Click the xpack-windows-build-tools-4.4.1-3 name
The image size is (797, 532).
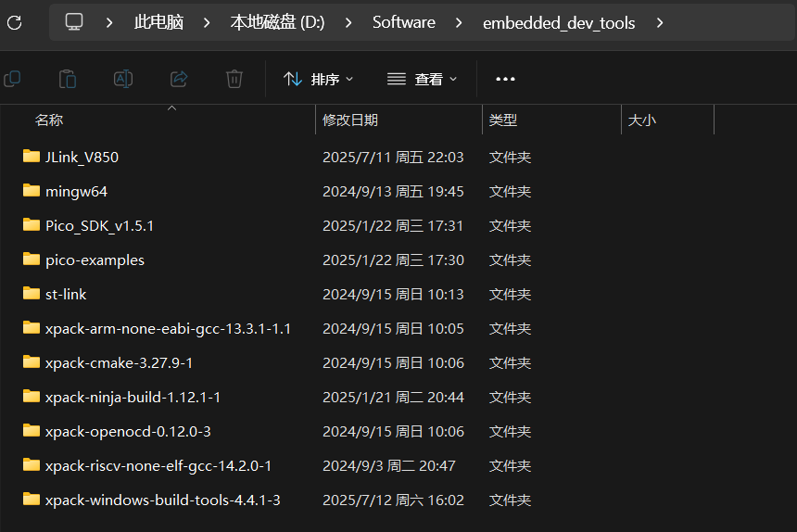pyautogui.click(x=163, y=500)
